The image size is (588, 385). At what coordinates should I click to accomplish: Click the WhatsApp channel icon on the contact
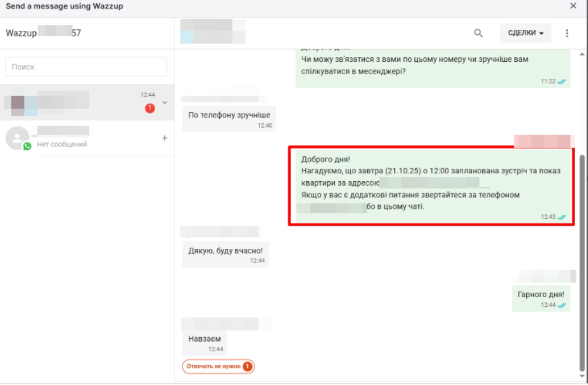click(26, 146)
